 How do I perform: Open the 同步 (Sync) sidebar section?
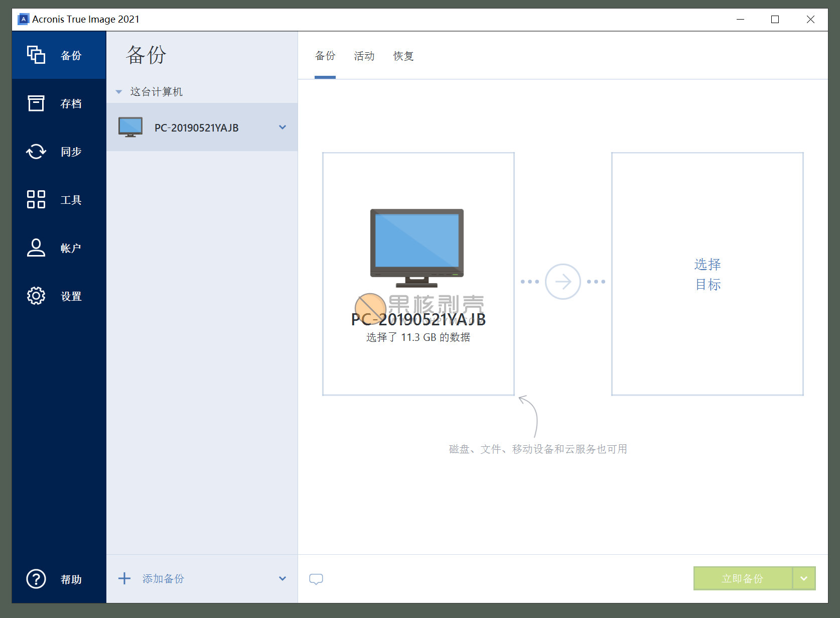pos(59,152)
